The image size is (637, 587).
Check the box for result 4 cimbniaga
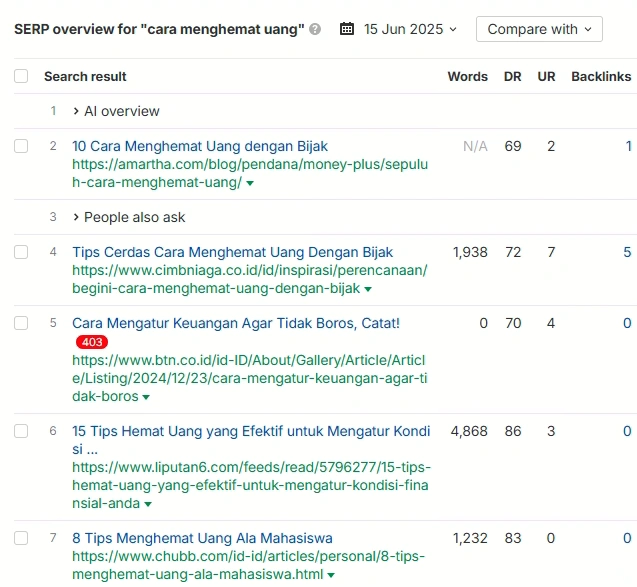tap(21, 252)
